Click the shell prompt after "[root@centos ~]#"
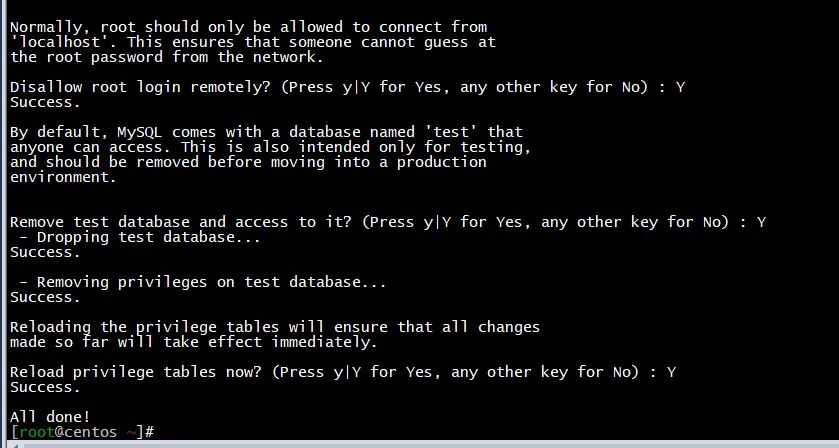Viewport: 839px width, 448px height. [160, 431]
